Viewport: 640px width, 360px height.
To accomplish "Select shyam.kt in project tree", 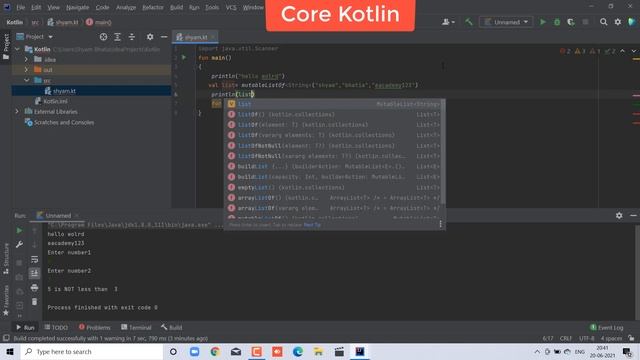I will tap(91, 91).
